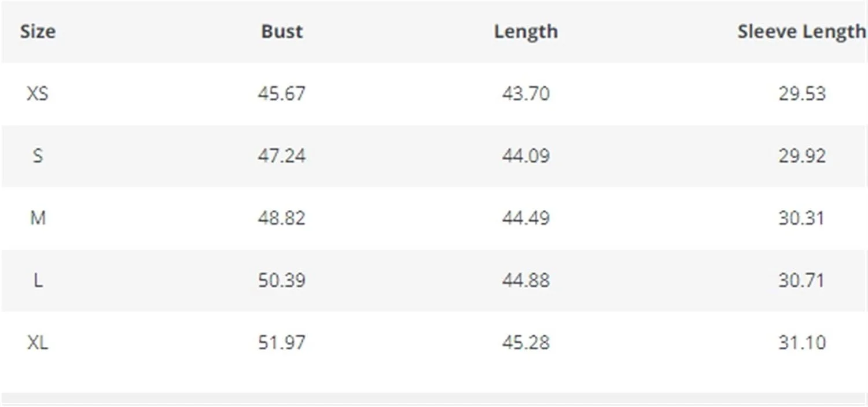Screen dimensions: 868x407
Task: Click the XS length value 43.70
Action: (525, 93)
